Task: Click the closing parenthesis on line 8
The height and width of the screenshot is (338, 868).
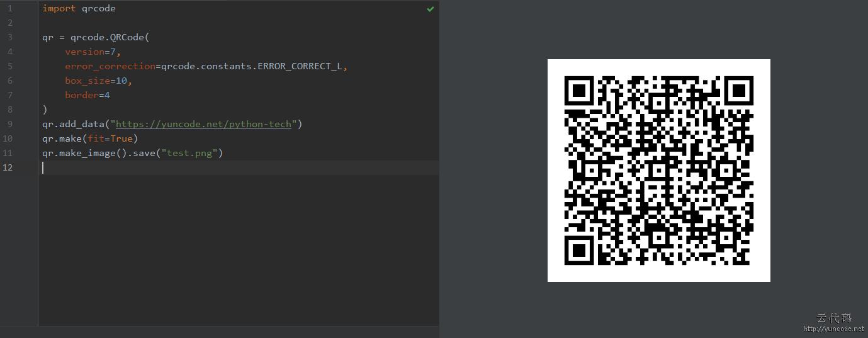Action: coord(45,110)
